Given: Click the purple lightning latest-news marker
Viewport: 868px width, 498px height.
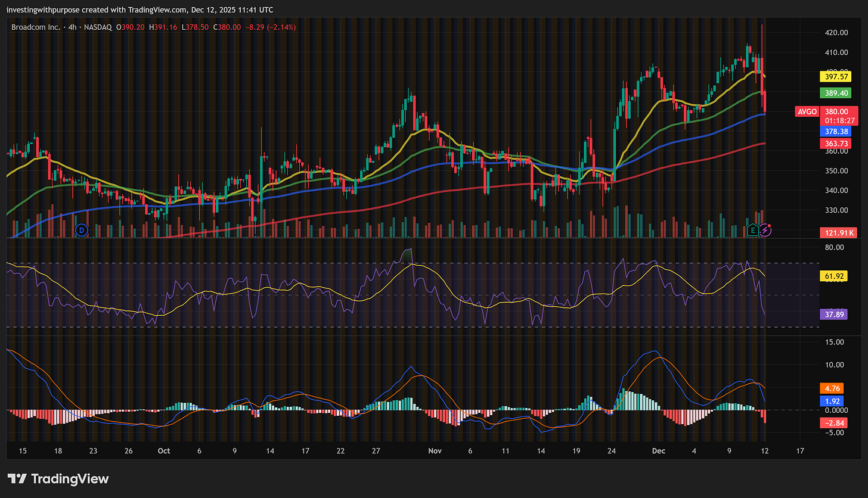Looking at the screenshot, I should pyautogui.click(x=765, y=229).
